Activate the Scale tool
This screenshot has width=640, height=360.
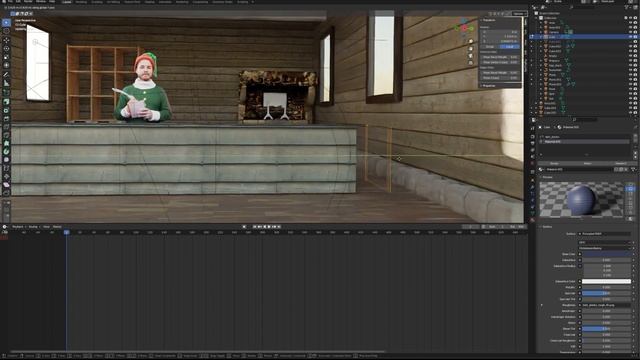[6, 57]
